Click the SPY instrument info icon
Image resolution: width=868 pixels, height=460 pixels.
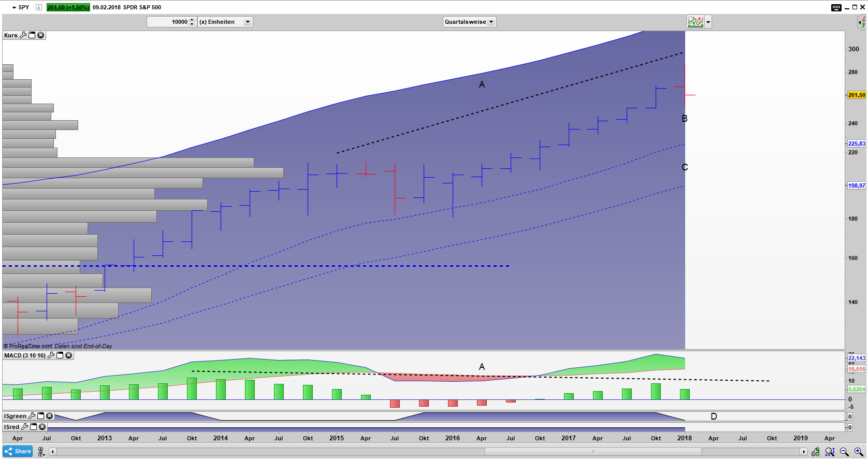click(38, 7)
